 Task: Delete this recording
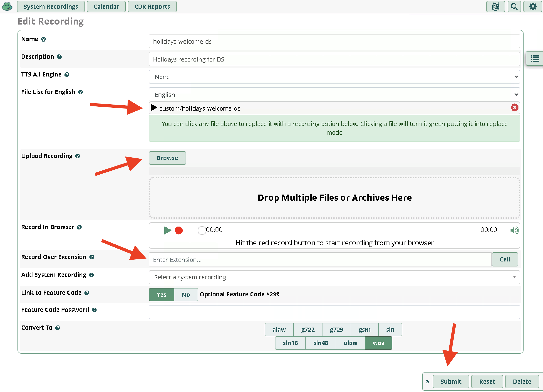[522, 382]
